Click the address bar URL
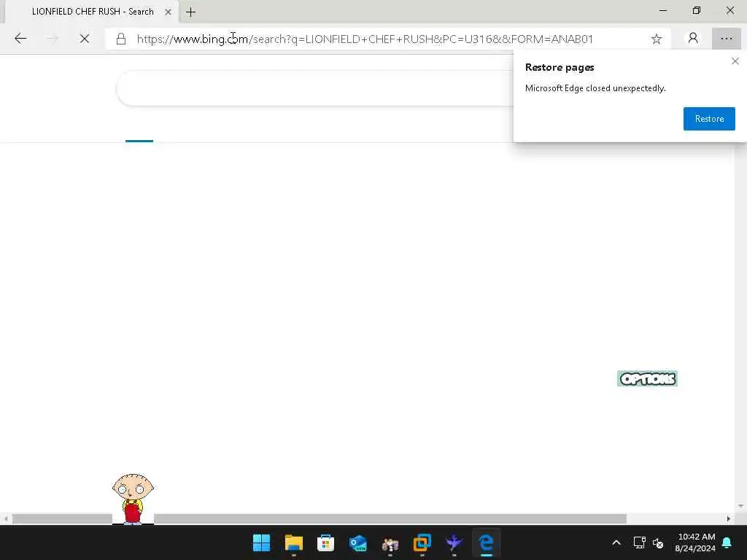This screenshot has height=560, width=747. 365,39
